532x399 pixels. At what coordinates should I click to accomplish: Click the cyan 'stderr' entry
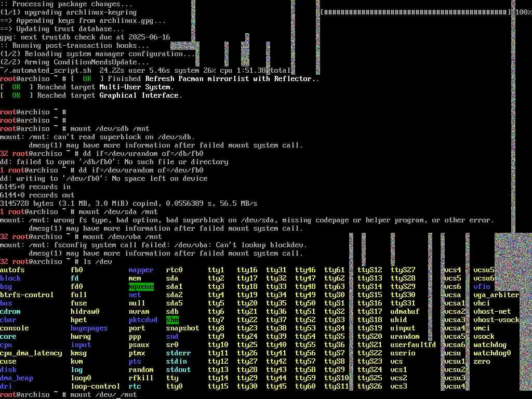tap(178, 353)
